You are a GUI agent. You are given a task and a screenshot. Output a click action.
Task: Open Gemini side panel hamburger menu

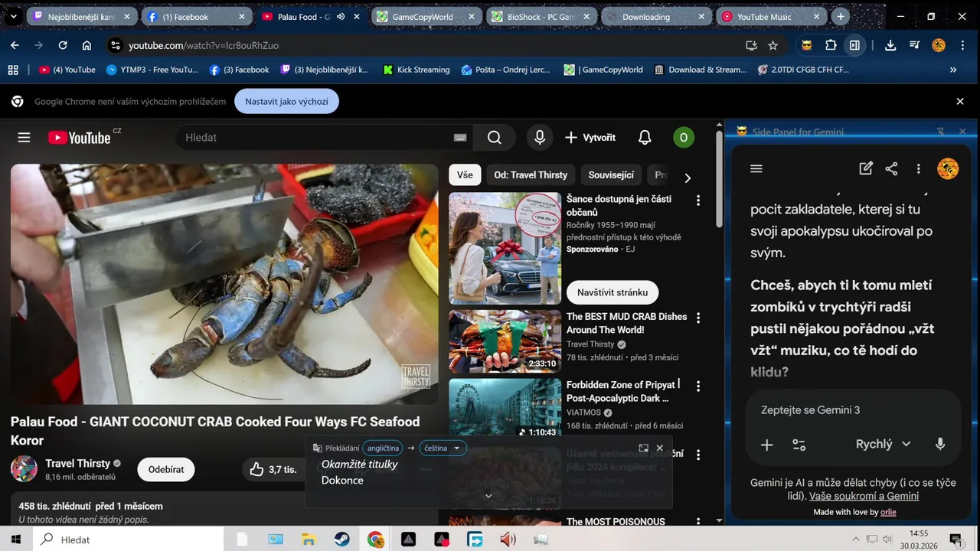coord(756,169)
